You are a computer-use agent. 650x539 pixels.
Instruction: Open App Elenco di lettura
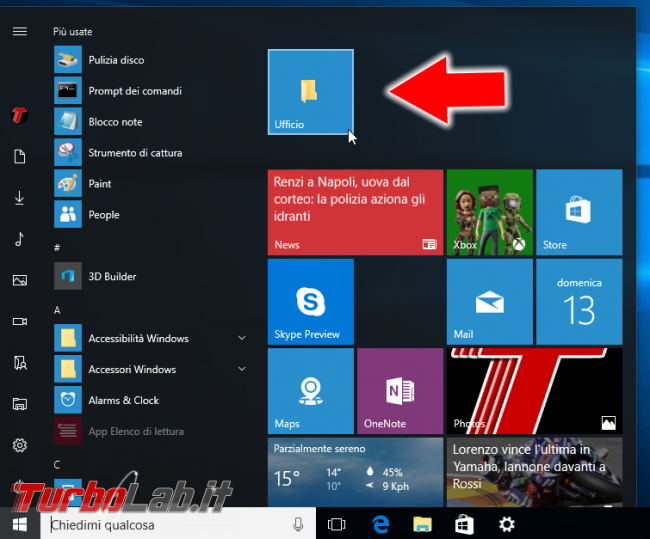point(151,431)
